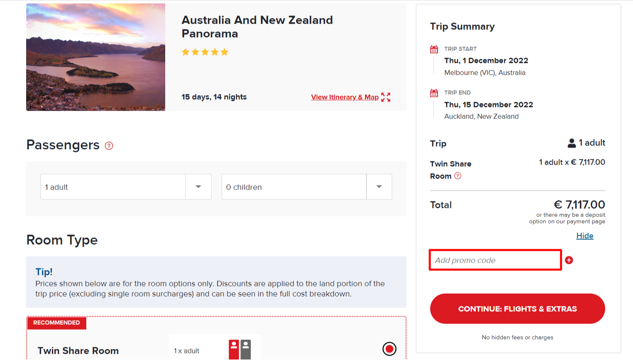Click the tour landscape photo thumbnail
The height and width of the screenshot is (364, 633).
pos(96,57)
